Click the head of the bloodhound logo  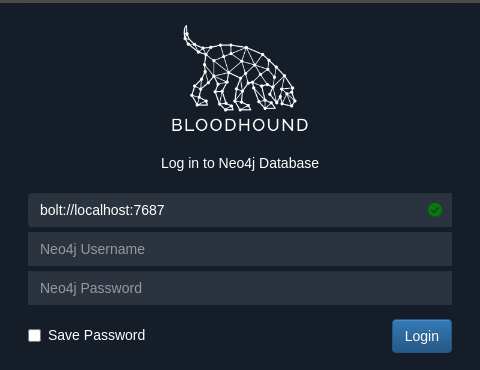point(287,95)
